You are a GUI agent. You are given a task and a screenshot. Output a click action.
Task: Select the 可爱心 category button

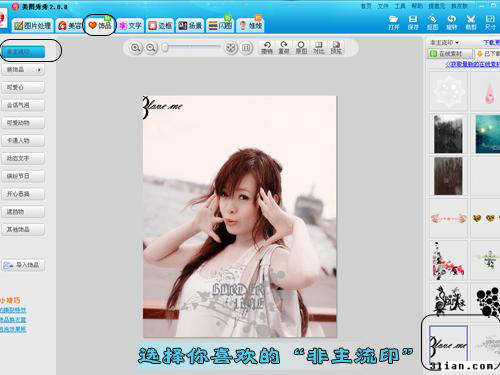tap(23, 87)
